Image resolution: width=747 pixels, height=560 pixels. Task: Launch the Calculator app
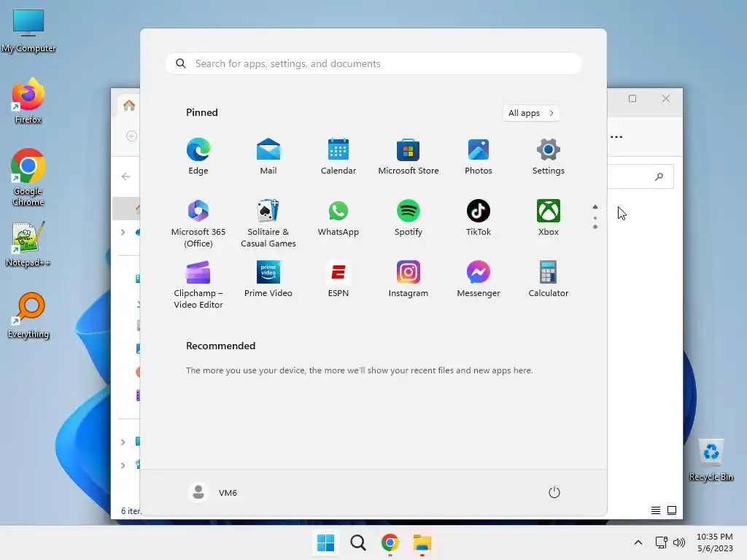pos(549,279)
